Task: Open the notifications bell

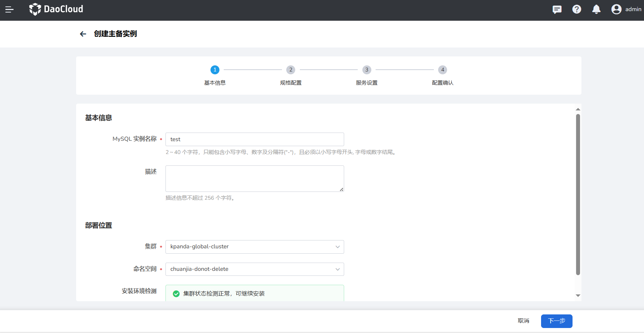Action: pos(596,10)
